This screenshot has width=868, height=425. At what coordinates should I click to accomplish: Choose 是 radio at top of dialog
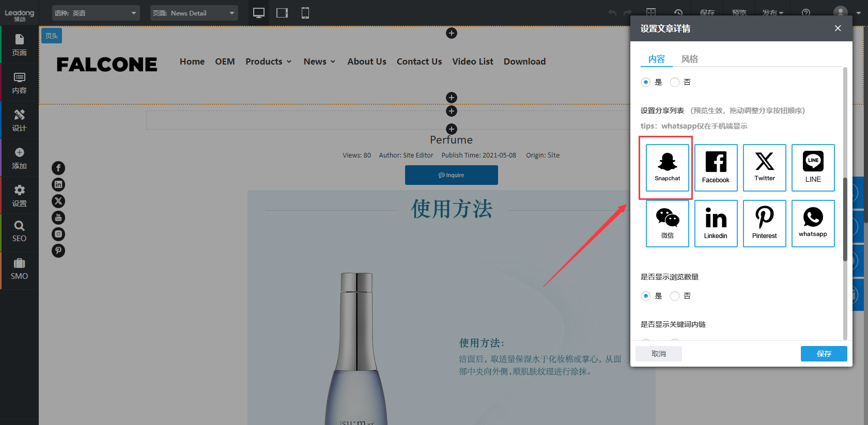(x=646, y=82)
